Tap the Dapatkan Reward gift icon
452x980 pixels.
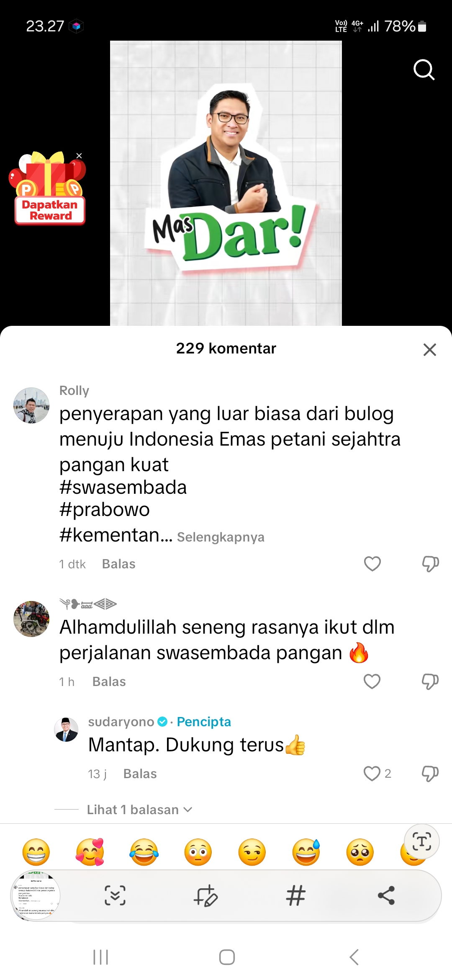[49, 188]
